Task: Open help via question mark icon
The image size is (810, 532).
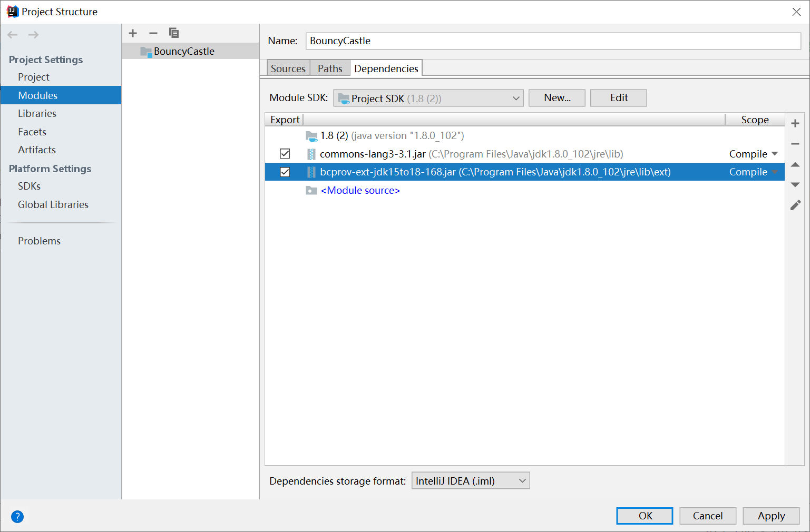Action: (x=17, y=517)
